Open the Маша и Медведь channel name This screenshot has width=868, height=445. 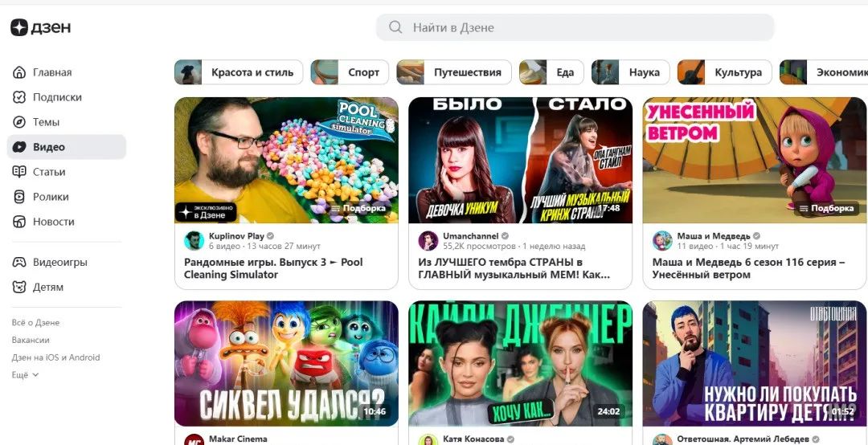click(x=714, y=236)
